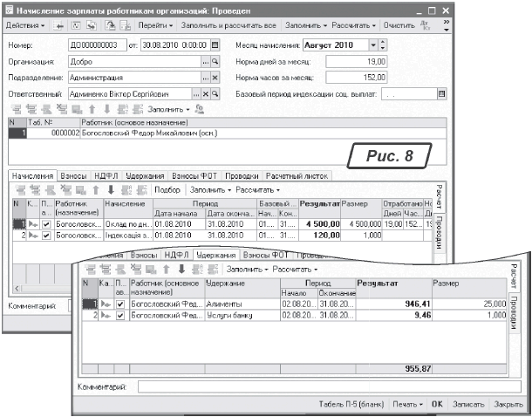Clear the Подразделение field with its X icon
The width and height of the screenshot is (532, 417).
tap(215, 77)
